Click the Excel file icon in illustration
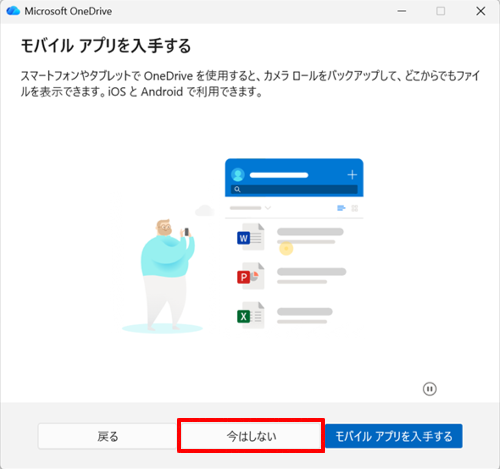500x469 pixels. tap(251, 315)
